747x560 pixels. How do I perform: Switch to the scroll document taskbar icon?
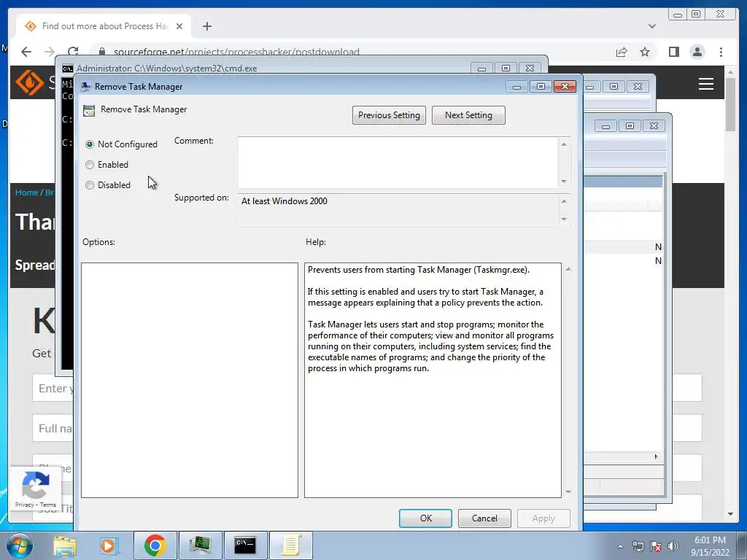290,545
